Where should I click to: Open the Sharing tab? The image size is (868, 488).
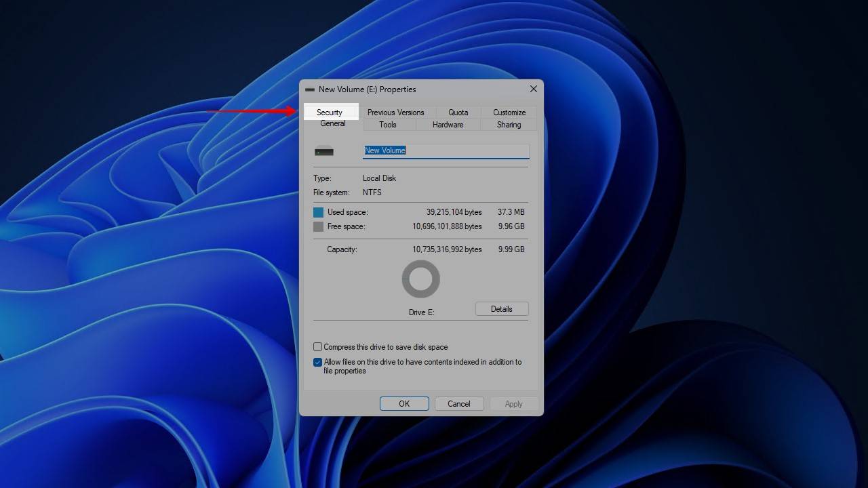tap(509, 125)
